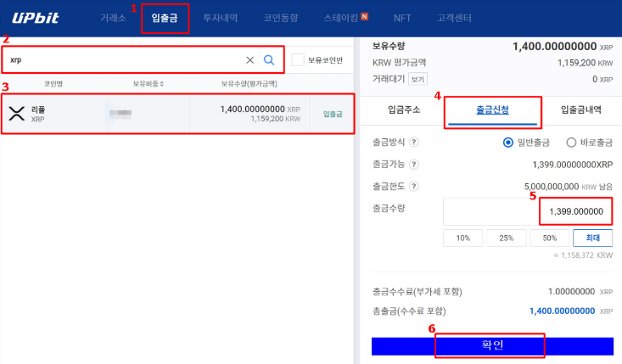Viewport: 622px width, 364px height.
Task: Open the 입출금 menu
Action: click(165, 18)
